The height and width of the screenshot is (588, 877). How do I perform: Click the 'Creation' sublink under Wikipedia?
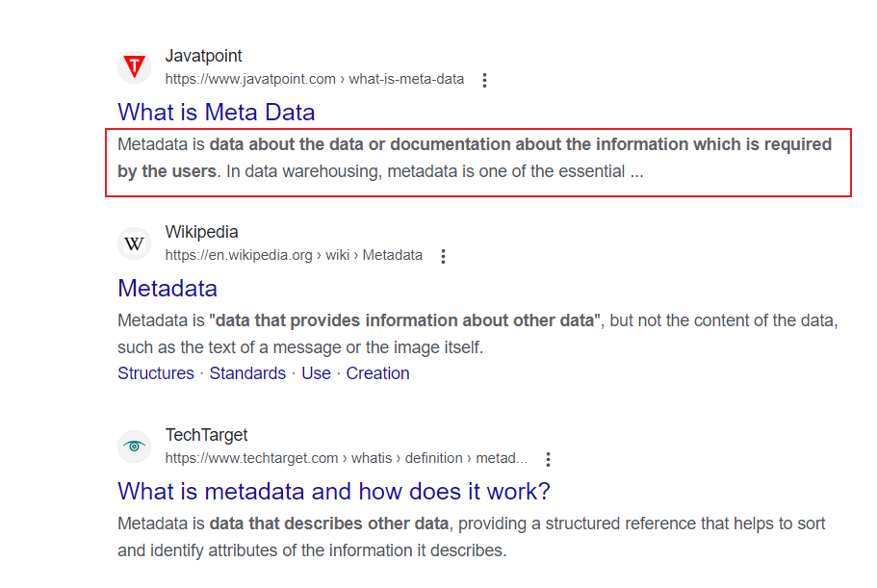coord(377,372)
